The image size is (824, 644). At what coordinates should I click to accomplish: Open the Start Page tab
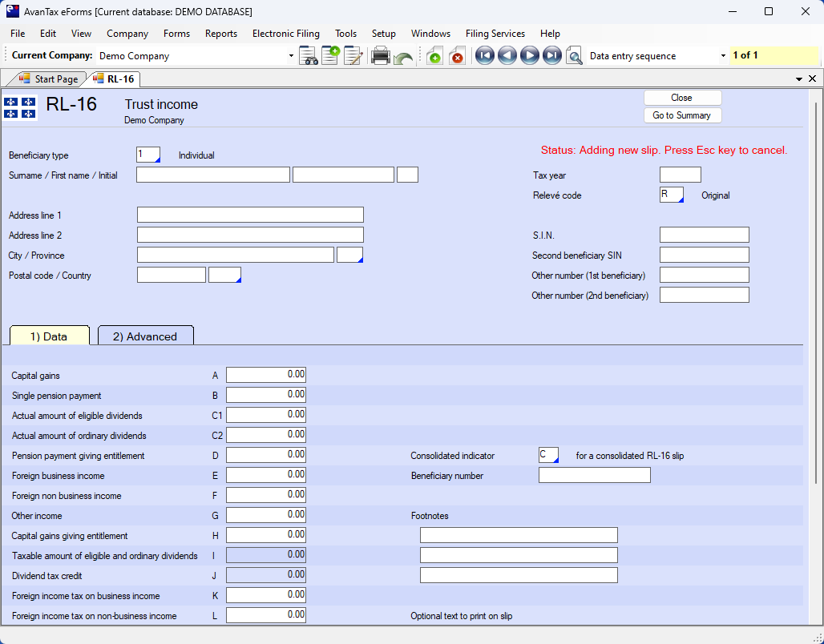49,79
